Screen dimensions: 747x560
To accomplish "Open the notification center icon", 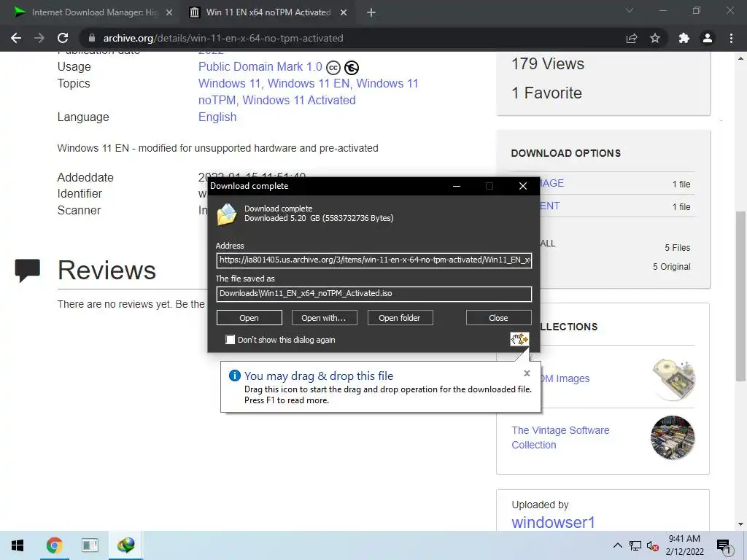I will click(x=724, y=545).
